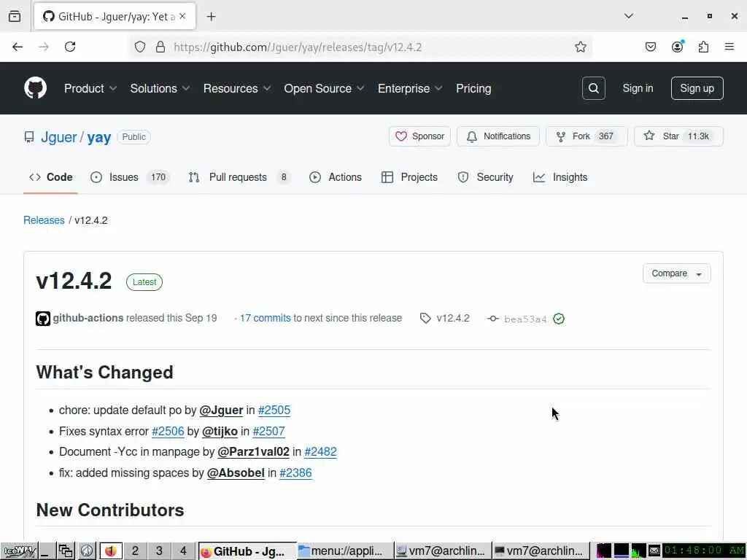Open commit bea53a4
The image size is (747, 560).
pos(525,319)
